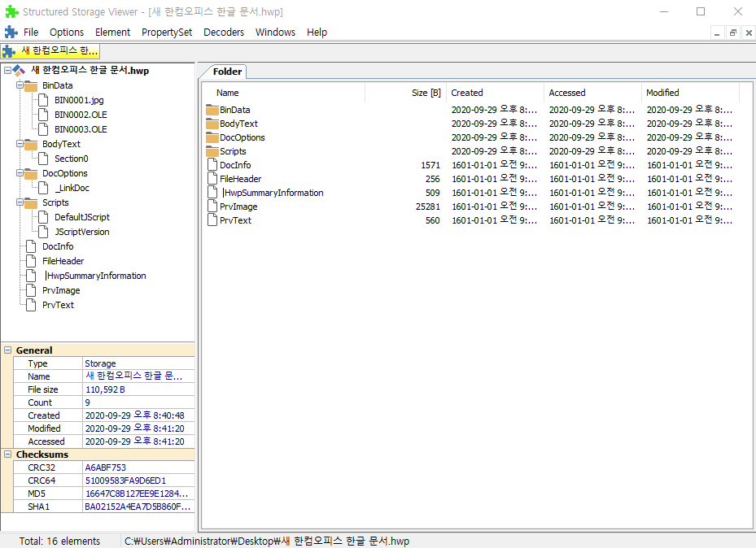756x548 pixels.
Task: Click the root document icon in tree
Action: (20, 70)
